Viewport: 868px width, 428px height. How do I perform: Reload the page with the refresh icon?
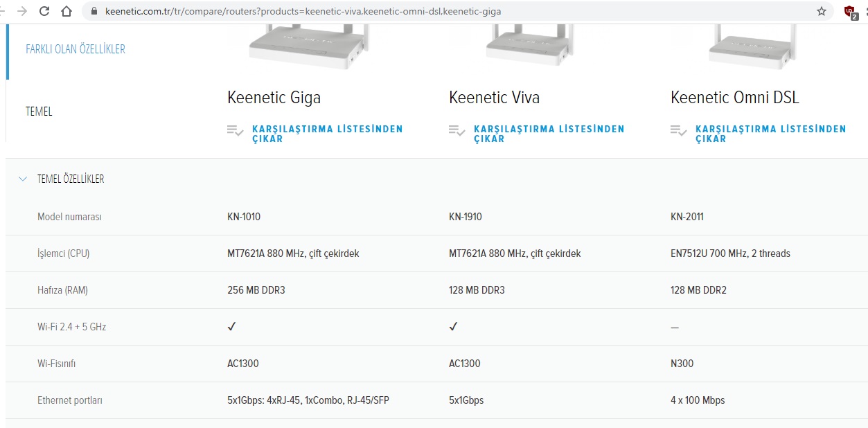tap(44, 11)
